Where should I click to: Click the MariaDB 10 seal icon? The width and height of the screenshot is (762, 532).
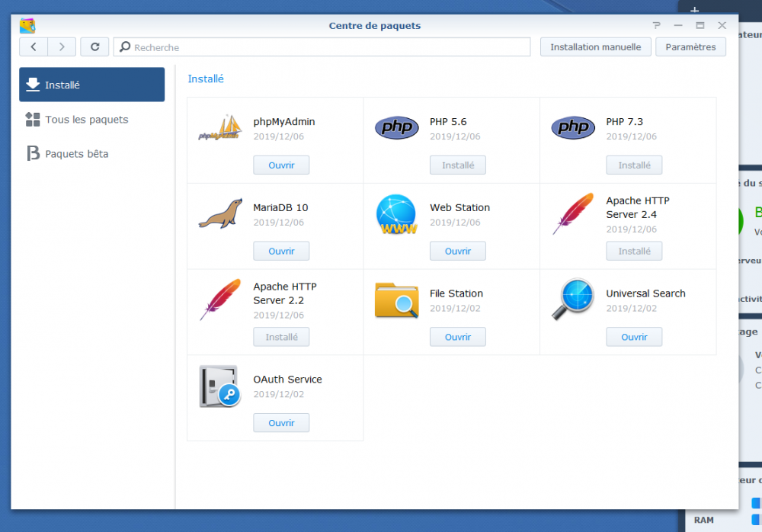[x=220, y=213]
